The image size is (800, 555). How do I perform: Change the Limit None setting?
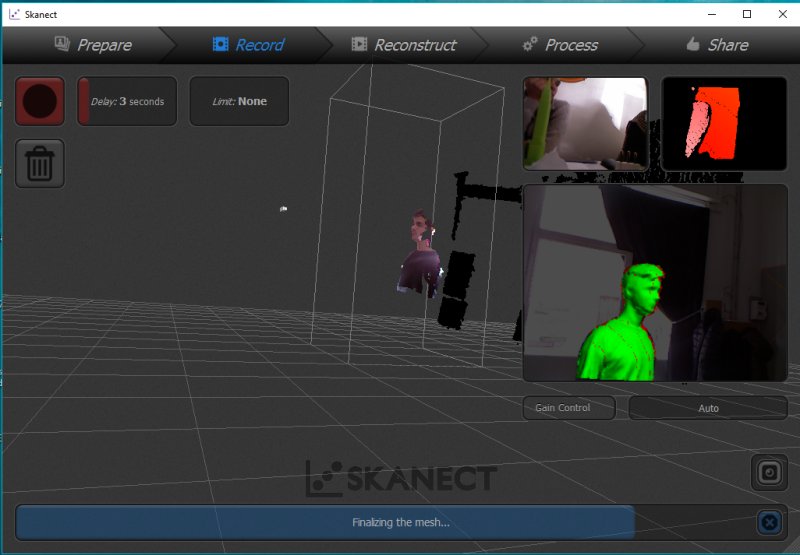click(239, 101)
